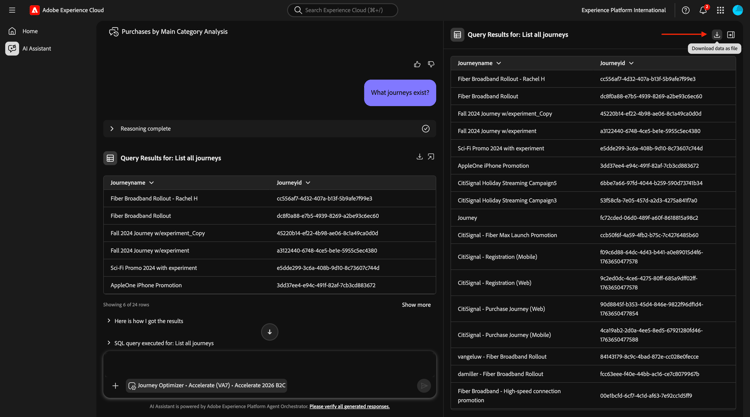Select CitiSignal - Fiber Max Launch Promotion row

(x=593, y=235)
